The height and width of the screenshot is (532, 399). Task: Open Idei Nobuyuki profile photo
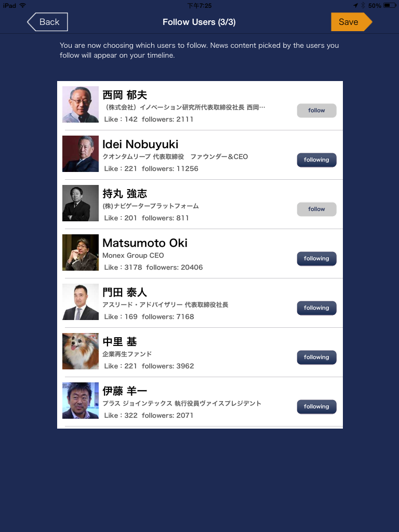click(81, 154)
